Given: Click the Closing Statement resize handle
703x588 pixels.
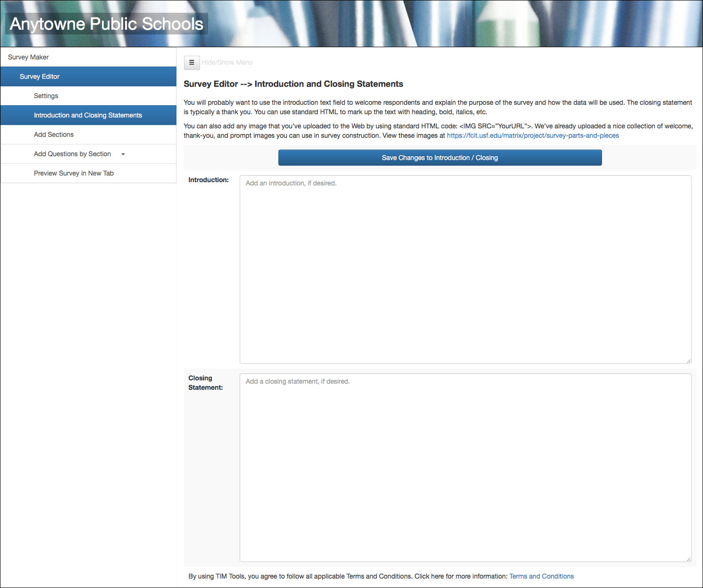Looking at the screenshot, I should (688, 559).
